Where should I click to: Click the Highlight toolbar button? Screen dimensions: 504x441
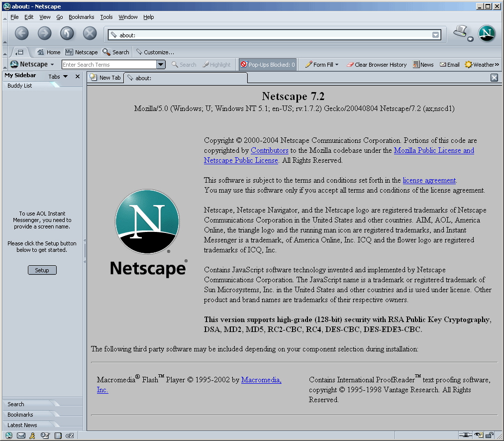click(x=216, y=65)
